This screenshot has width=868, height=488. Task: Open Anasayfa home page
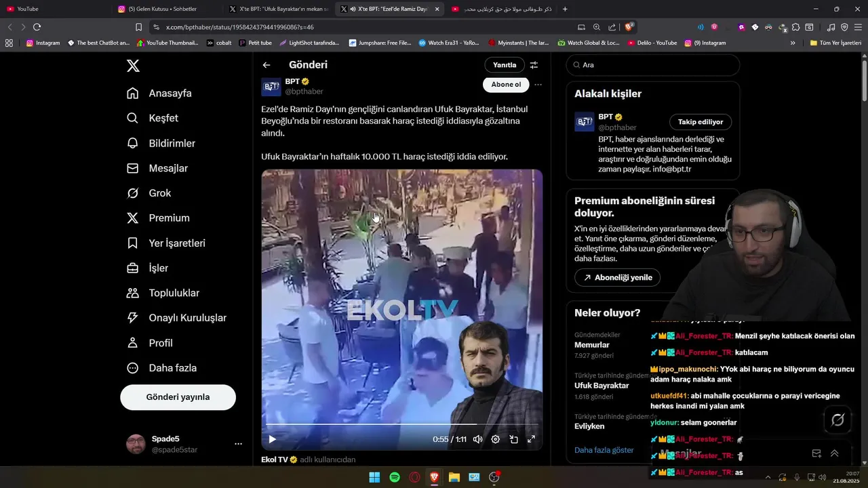(x=159, y=93)
